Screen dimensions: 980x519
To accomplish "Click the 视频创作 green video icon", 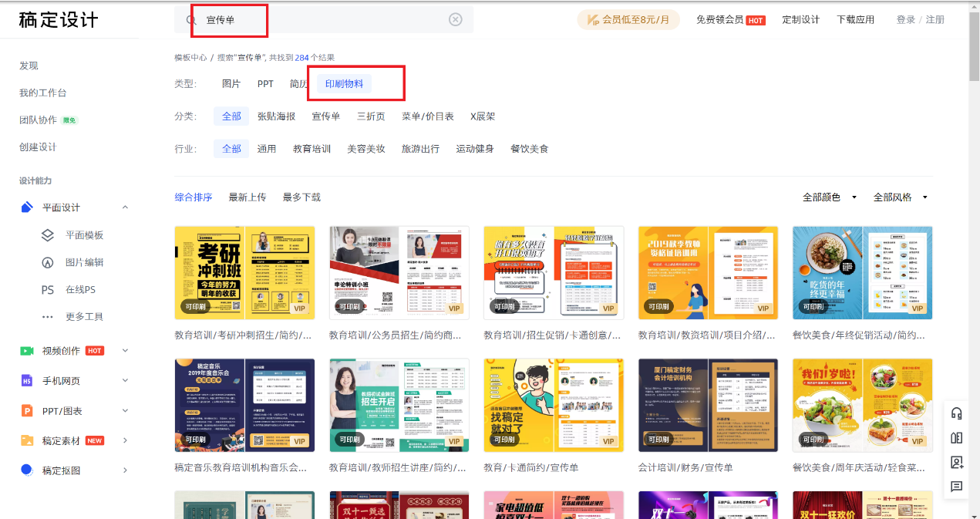I will [x=27, y=351].
